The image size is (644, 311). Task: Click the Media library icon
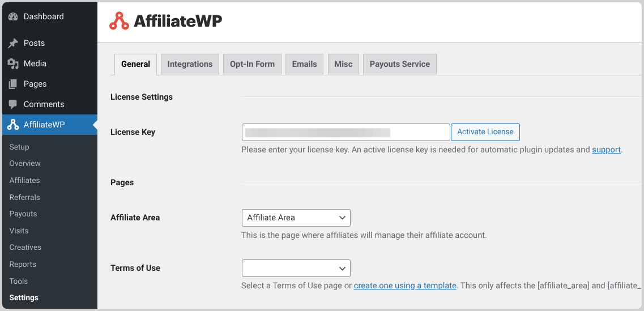click(x=13, y=63)
